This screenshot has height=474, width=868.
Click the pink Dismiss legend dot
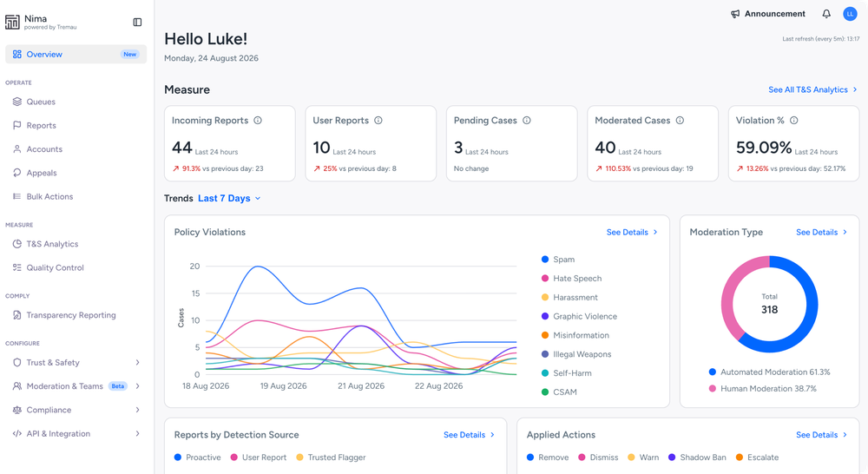582,458
